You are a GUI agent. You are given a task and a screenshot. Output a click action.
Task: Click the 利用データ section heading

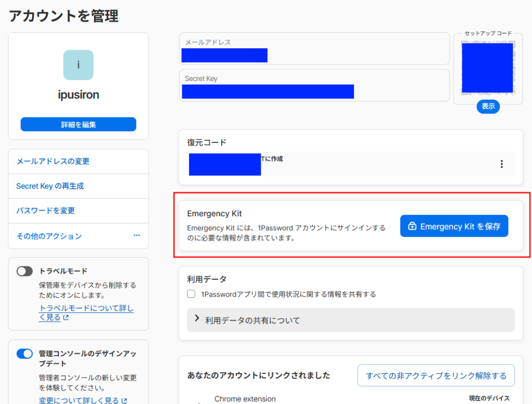pos(207,279)
